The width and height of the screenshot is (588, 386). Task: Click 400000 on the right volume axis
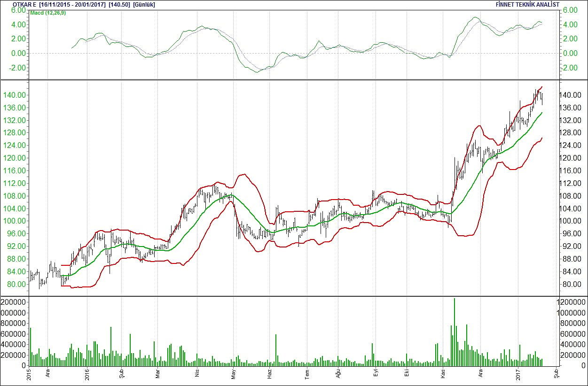pyautogui.click(x=573, y=344)
